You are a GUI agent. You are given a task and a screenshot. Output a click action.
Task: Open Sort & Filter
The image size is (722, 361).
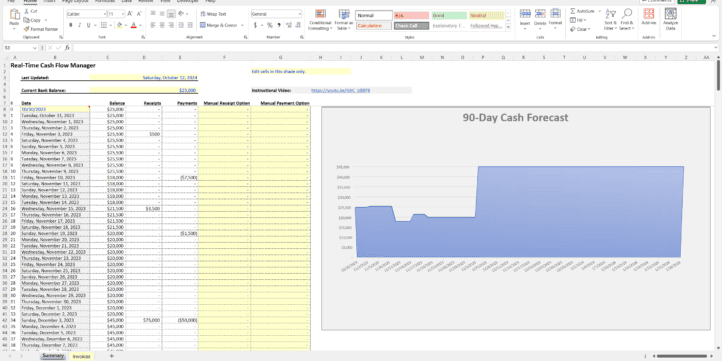(x=611, y=19)
